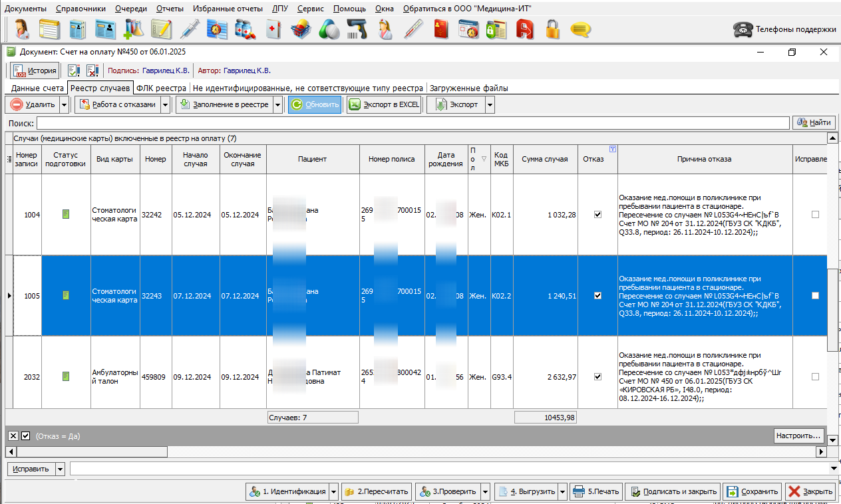The image size is (841, 504).
Task: Click into the Поиск search field
Action: tap(413, 122)
